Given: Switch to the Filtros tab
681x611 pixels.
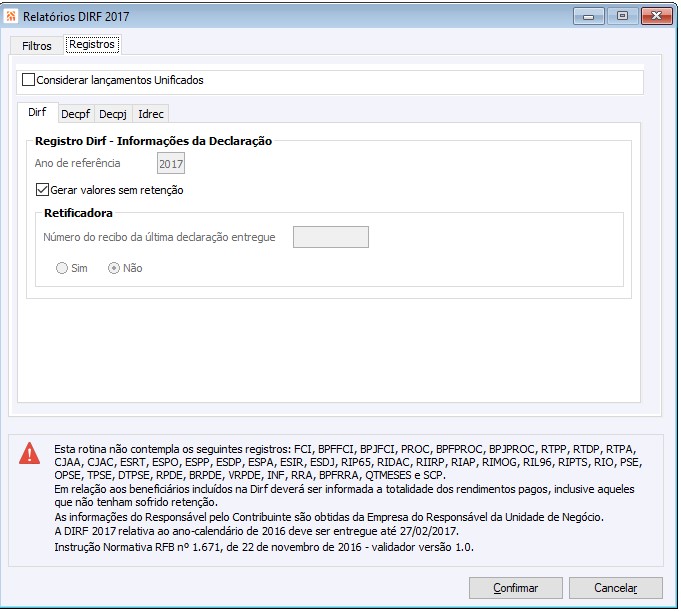Looking at the screenshot, I should (37, 46).
